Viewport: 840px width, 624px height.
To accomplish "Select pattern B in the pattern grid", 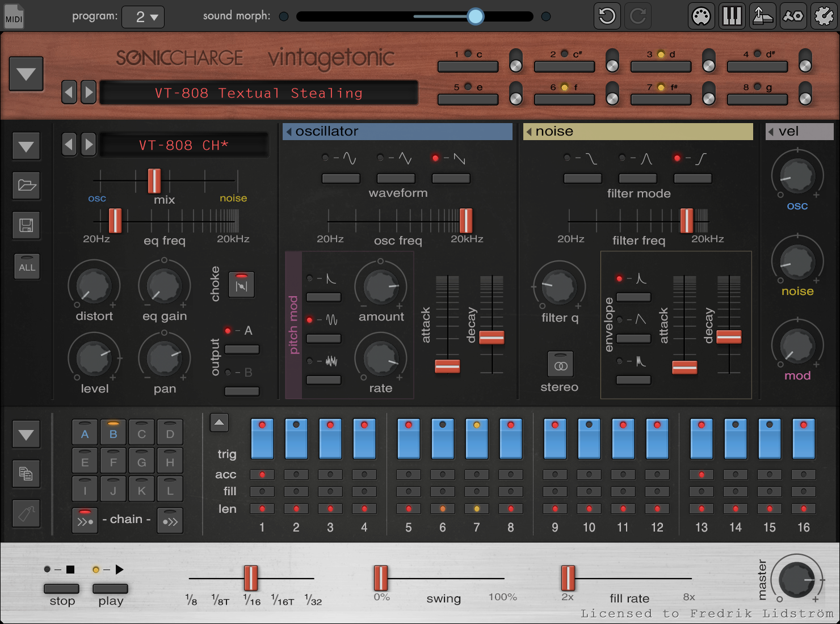I will [113, 434].
